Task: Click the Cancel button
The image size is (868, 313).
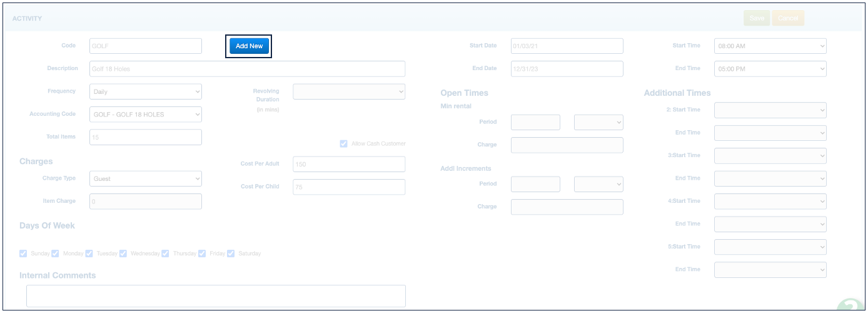Action: 787,18
